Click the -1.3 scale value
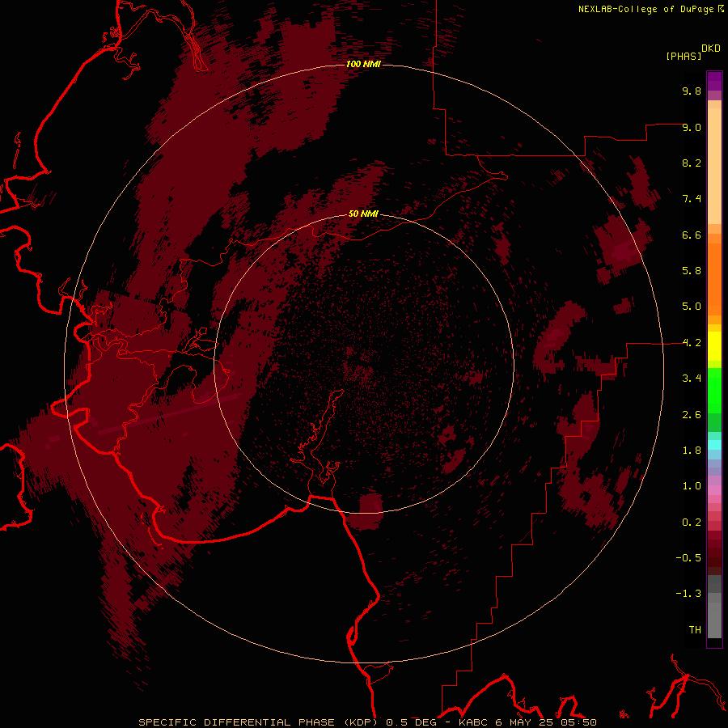This screenshot has height=728, width=728. [688, 594]
